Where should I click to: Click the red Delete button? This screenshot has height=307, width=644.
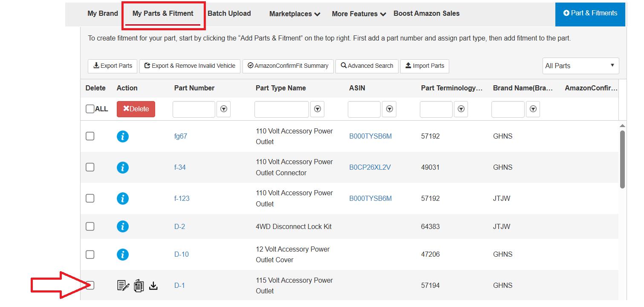136,109
